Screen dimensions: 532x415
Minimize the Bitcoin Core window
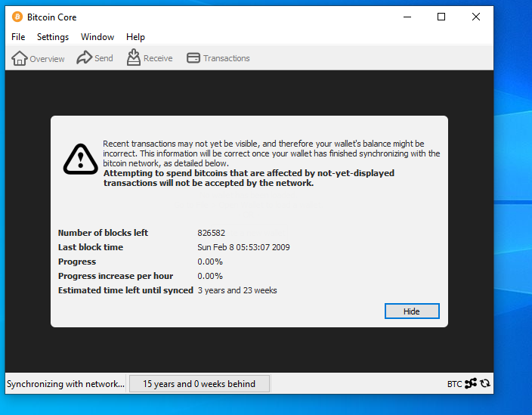407,17
